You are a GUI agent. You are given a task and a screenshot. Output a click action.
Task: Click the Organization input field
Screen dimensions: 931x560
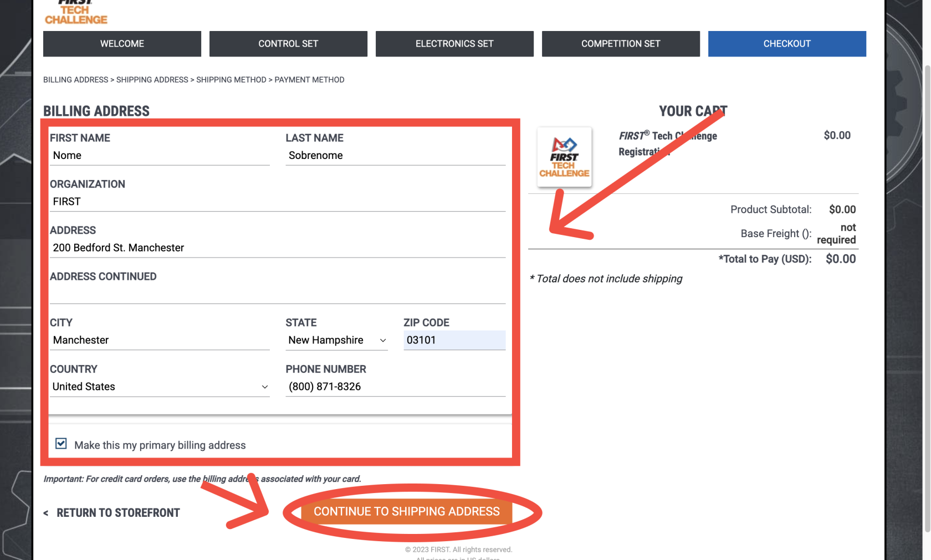click(x=278, y=202)
